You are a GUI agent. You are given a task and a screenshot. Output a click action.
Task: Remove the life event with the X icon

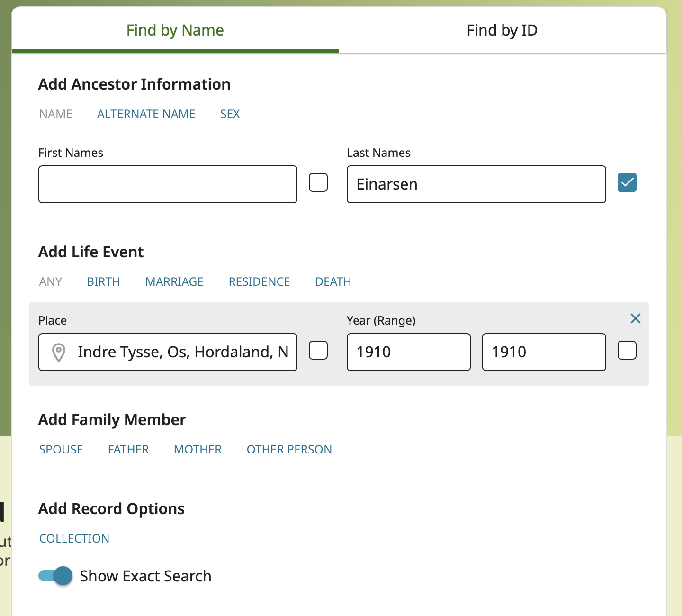coord(636,318)
